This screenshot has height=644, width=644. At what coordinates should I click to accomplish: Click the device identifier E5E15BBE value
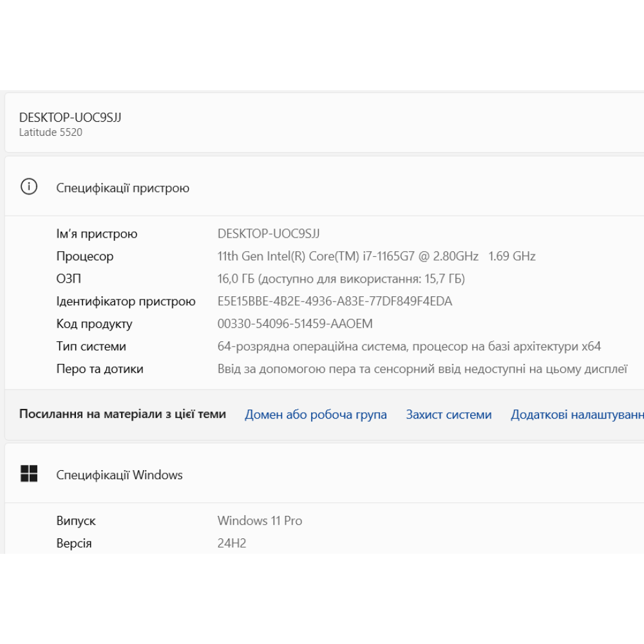(x=334, y=301)
